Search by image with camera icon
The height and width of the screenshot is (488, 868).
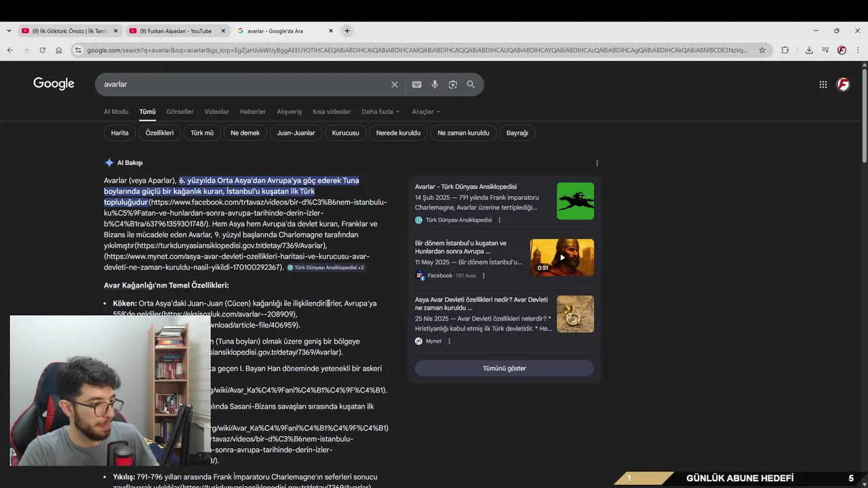click(x=452, y=84)
